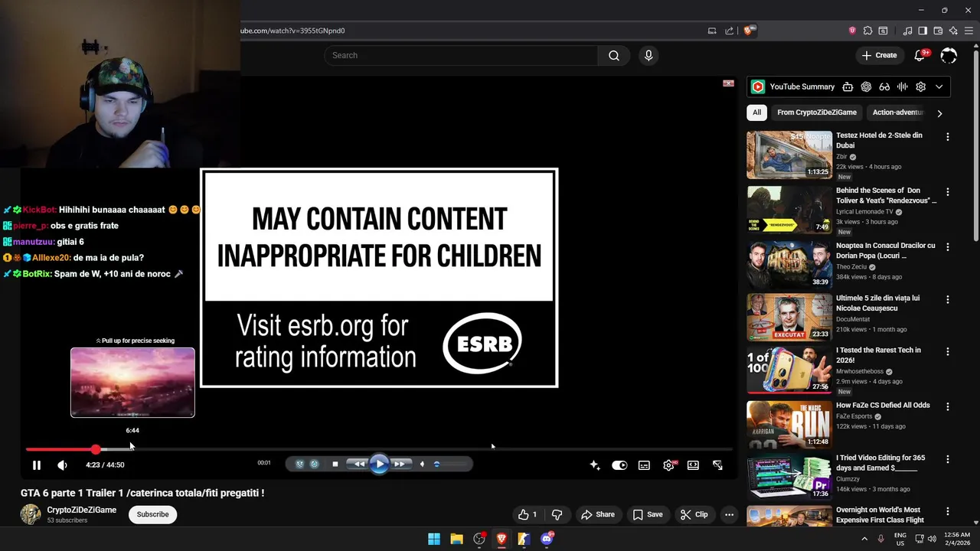Mute the YouTube video volume
This screenshot has height=551, width=980.
pos(62,465)
